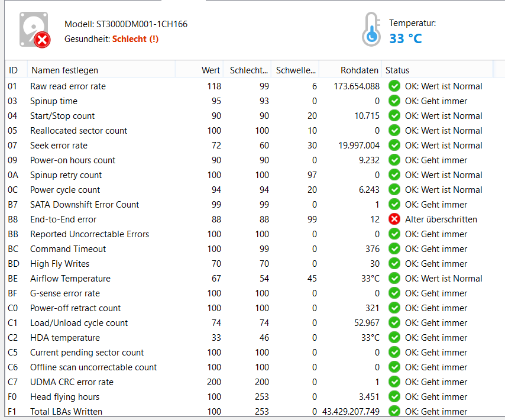505x420 pixels.
Task: Select the Spinup time attribute name
Action: tap(54, 101)
